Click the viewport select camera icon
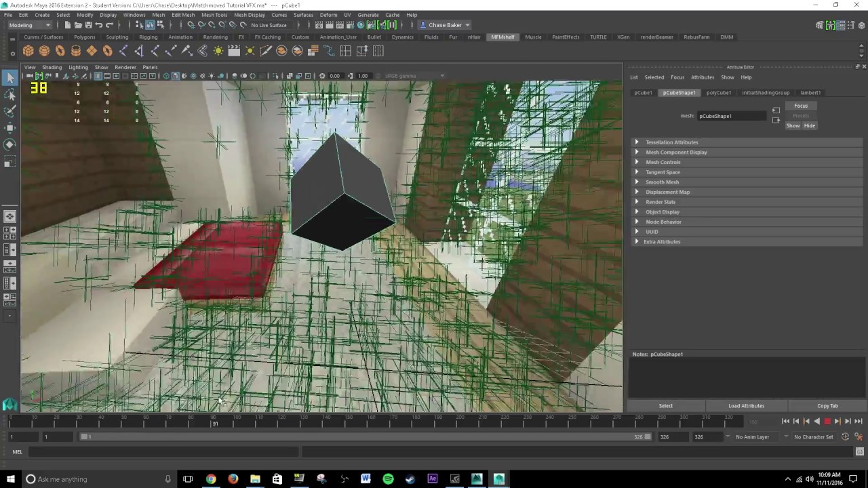Screen dimensions: 868x488 [x=30, y=76]
